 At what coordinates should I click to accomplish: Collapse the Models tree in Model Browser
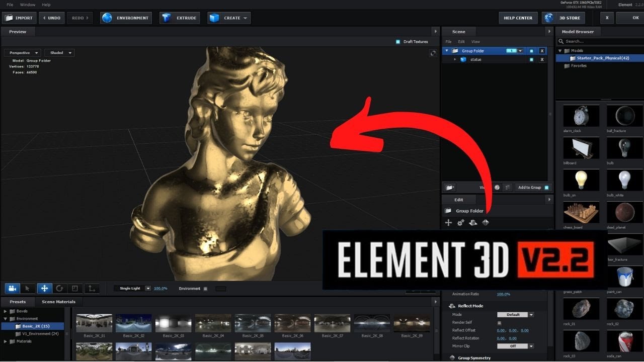tap(559, 51)
